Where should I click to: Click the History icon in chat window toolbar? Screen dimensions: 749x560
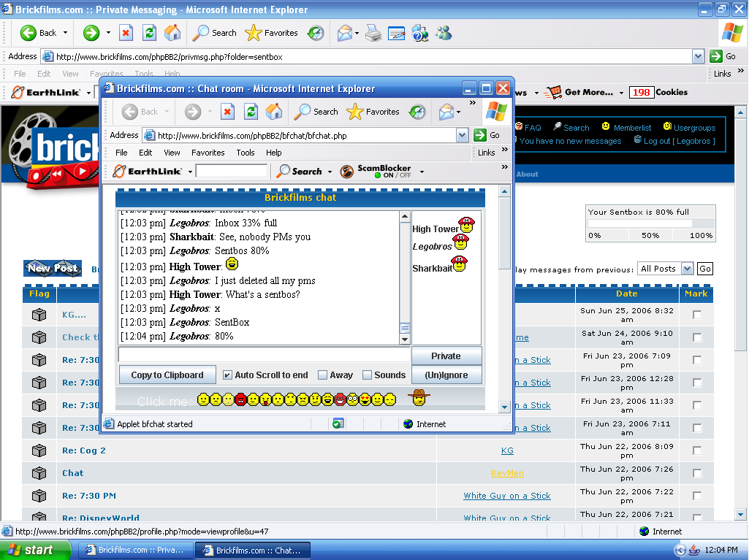point(417,112)
